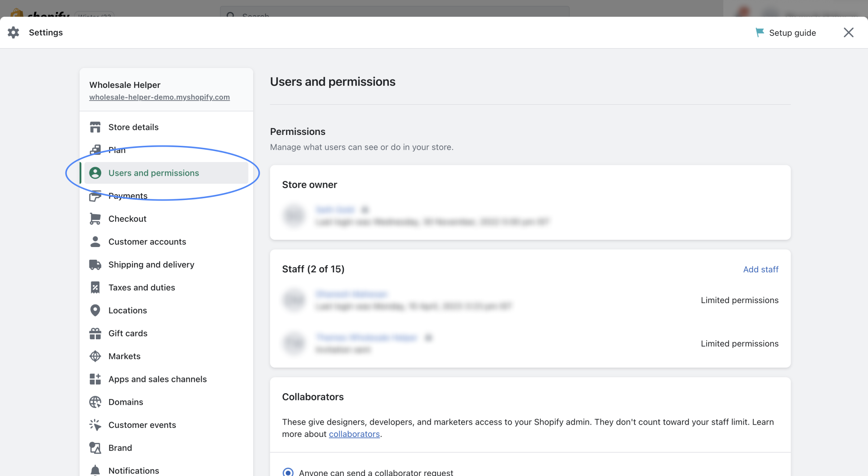Open the collaborators help link

354,434
